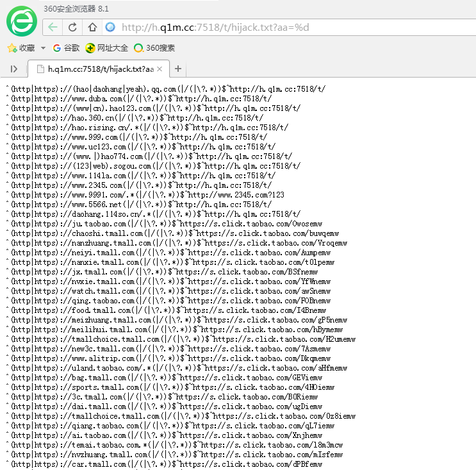Image resolution: width=476 pixels, height=470 pixels.
Task: Click the rule line for hao774.com
Action: pos(149,156)
